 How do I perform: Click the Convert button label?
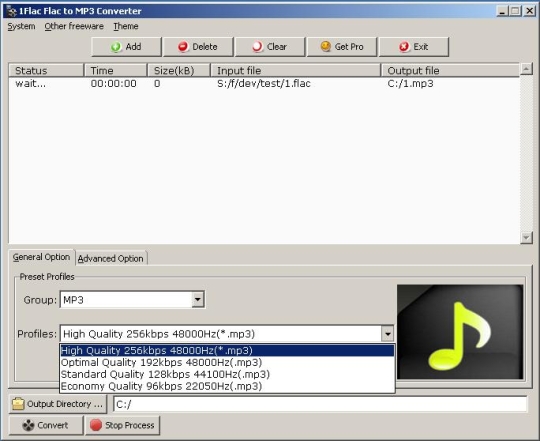[53, 425]
